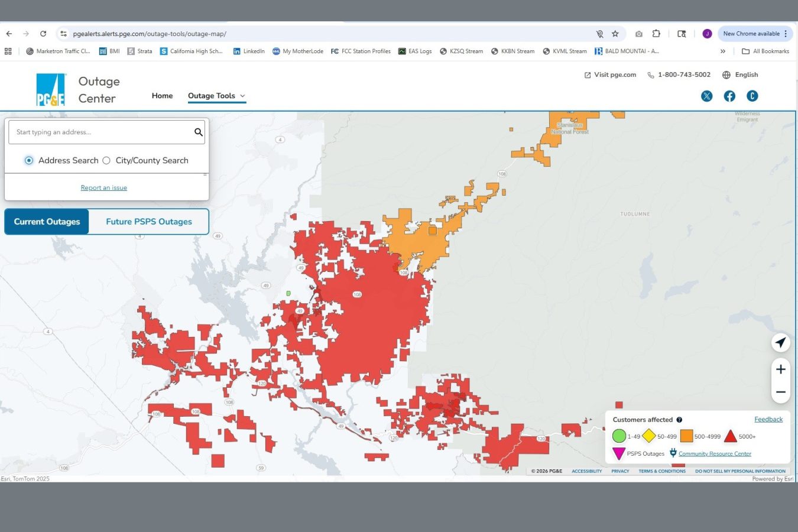Select the City/County Search option
This screenshot has height=532, width=798.
click(x=106, y=160)
